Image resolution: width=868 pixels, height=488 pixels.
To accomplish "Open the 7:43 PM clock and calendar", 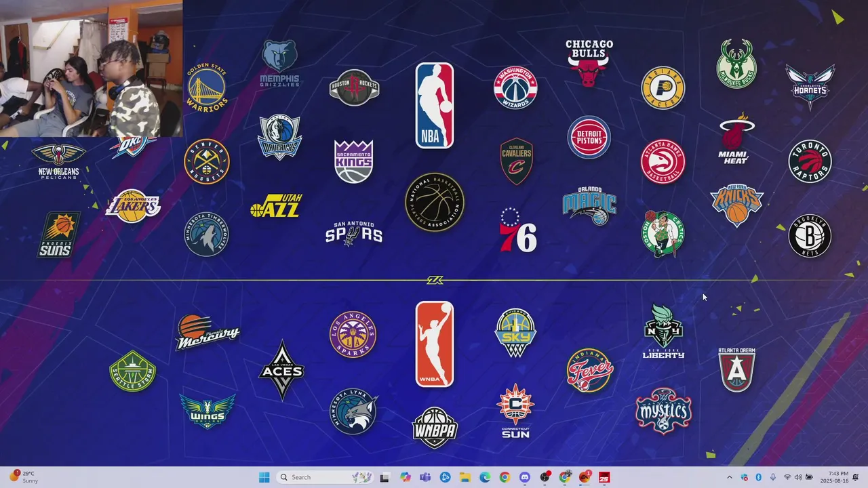I will pyautogui.click(x=833, y=477).
